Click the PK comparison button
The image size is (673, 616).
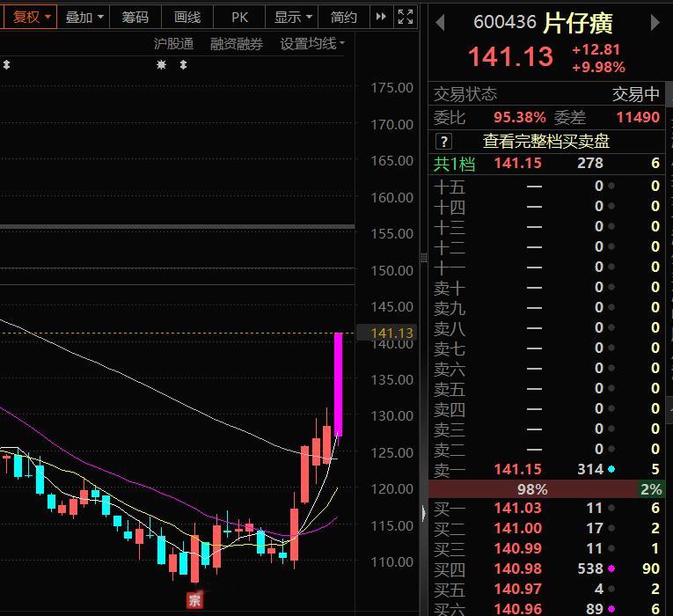coord(239,18)
